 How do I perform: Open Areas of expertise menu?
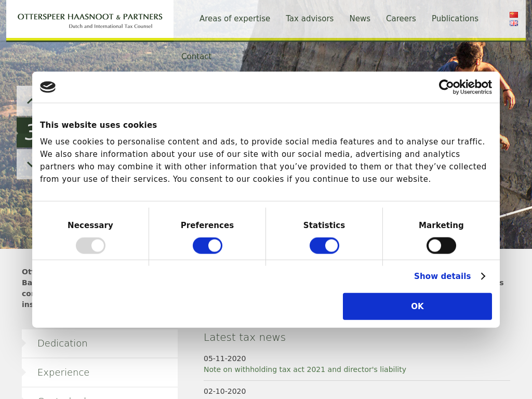click(235, 19)
